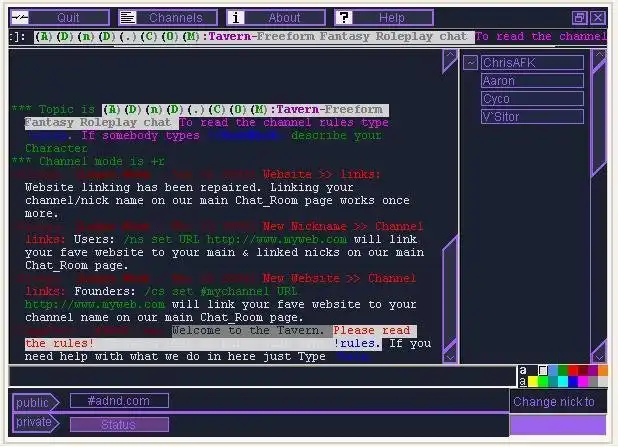Pick the orange color swatch
Screen dimensions: 618x447
tap(603, 370)
